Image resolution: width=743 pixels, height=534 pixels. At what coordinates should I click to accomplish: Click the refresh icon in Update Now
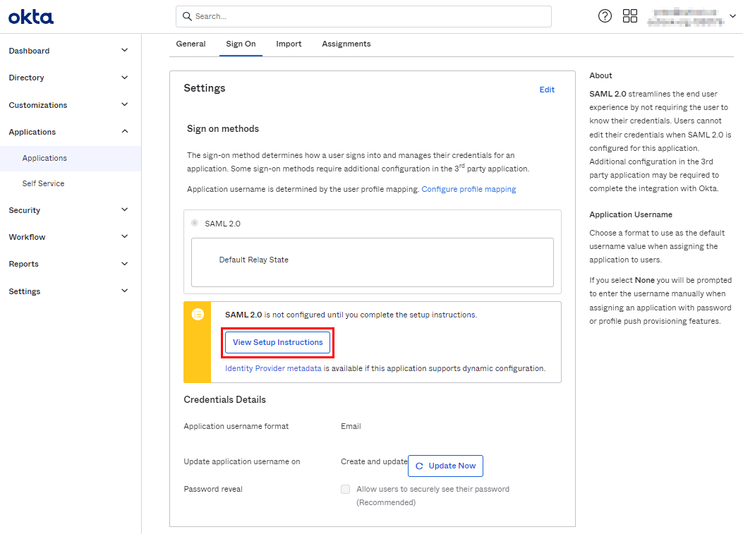(419, 466)
